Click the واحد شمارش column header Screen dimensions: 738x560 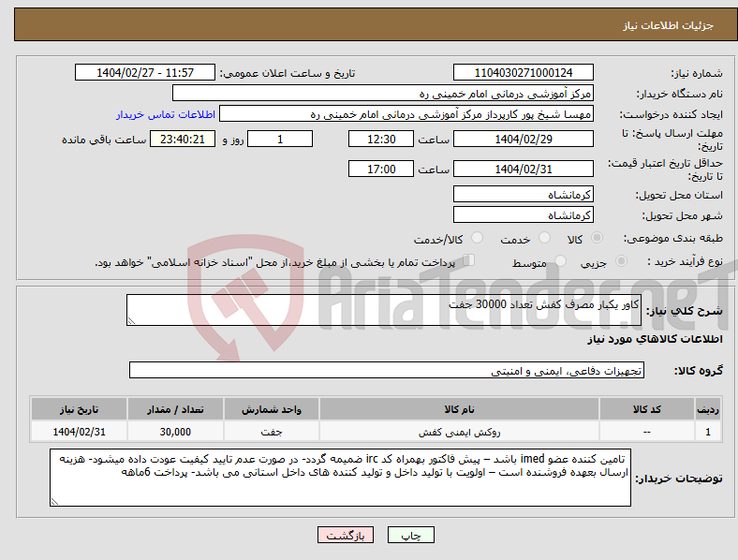272,409
